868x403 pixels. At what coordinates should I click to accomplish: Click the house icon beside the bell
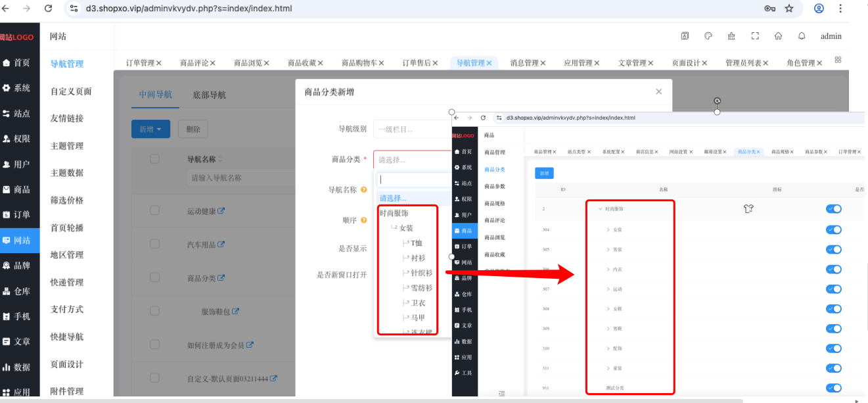point(778,36)
